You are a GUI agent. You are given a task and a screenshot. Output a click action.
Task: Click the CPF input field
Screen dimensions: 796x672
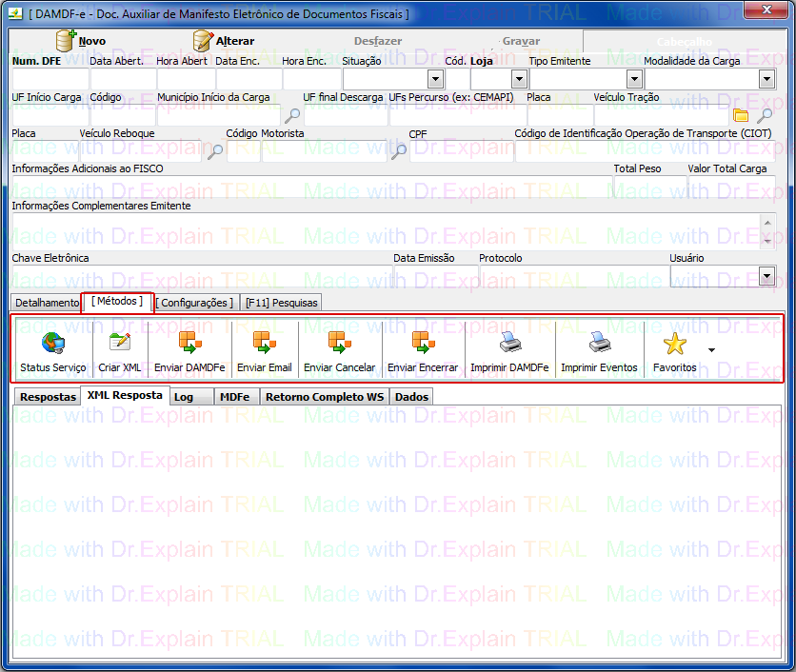click(462, 151)
